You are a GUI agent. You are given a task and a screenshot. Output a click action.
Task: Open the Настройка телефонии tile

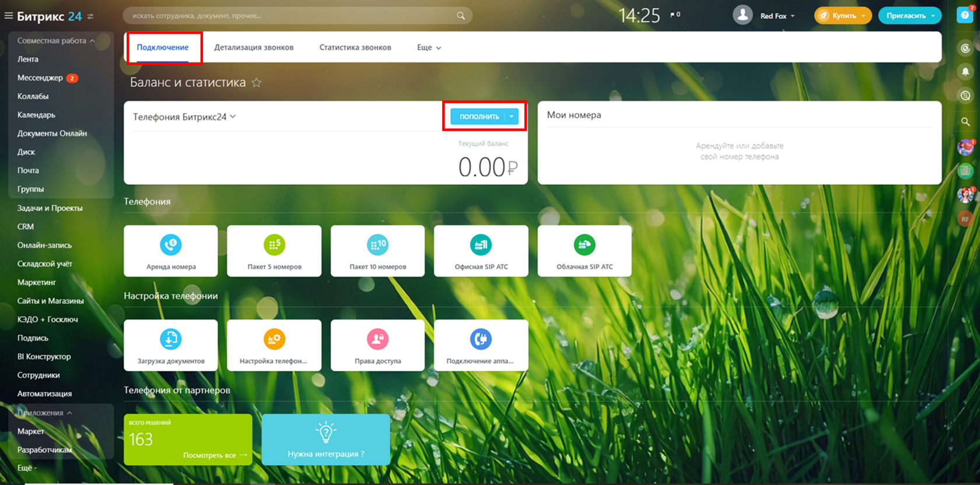click(x=274, y=345)
